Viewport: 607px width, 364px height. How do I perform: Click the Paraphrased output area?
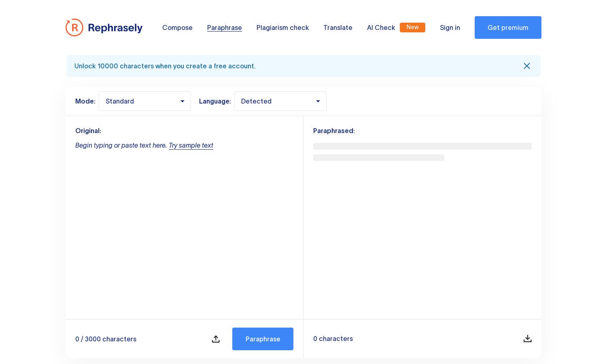click(422, 226)
